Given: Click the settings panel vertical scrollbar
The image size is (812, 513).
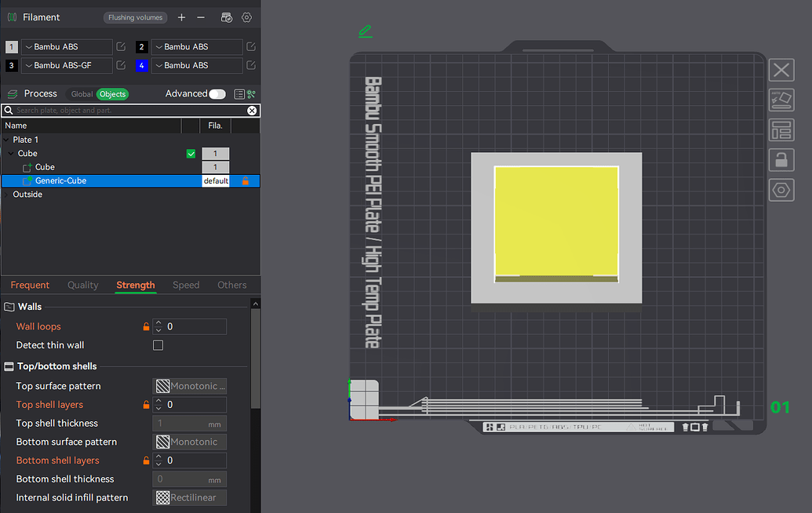Looking at the screenshot, I should (x=255, y=360).
